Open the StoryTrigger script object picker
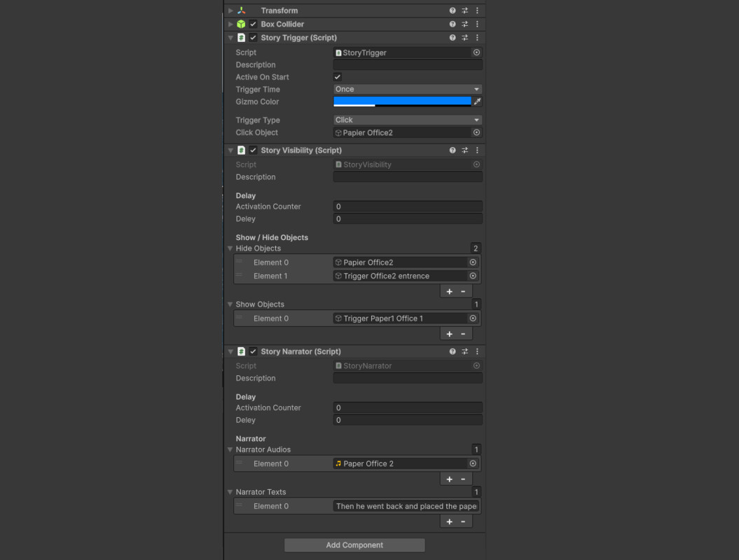739x560 pixels. click(x=476, y=52)
